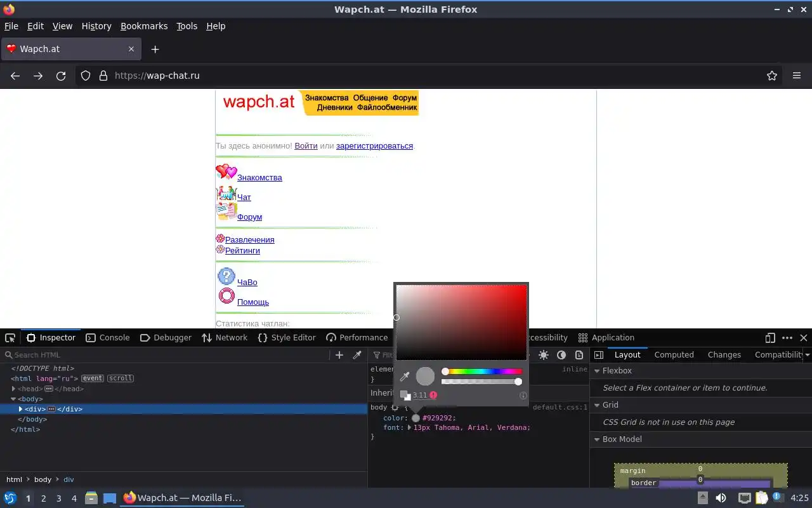Go back to the previous page
This screenshot has width=812, height=508.
click(x=15, y=76)
